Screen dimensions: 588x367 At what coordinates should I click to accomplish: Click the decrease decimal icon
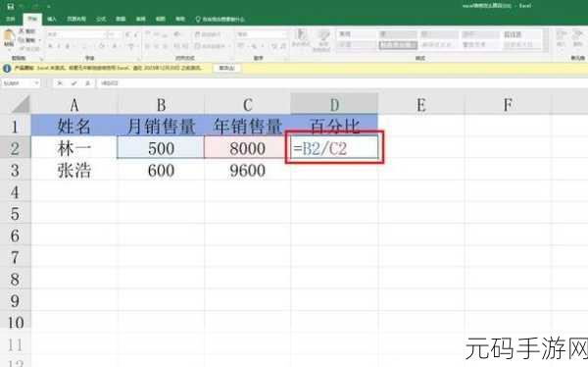pos(283,46)
